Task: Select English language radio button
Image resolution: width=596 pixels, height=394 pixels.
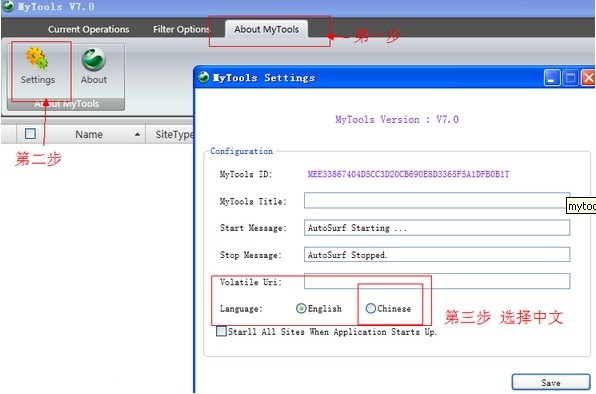Action: 301,309
